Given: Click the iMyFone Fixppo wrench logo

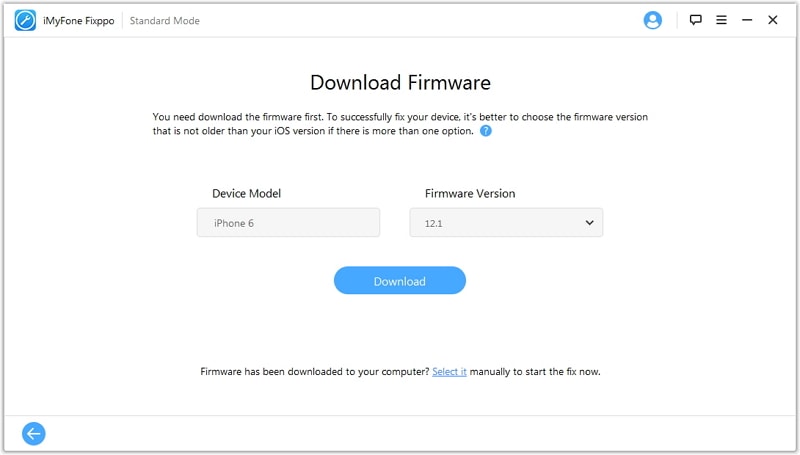Looking at the screenshot, I should coord(26,20).
